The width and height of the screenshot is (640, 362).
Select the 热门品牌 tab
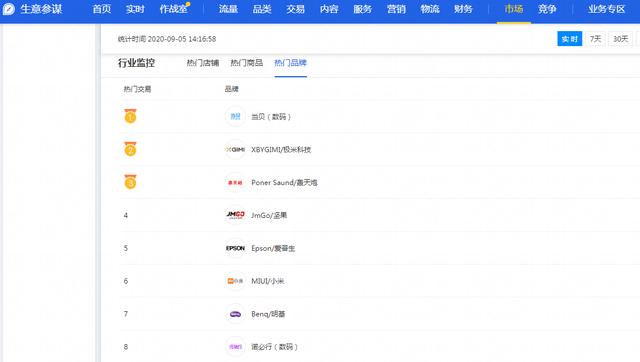click(290, 63)
